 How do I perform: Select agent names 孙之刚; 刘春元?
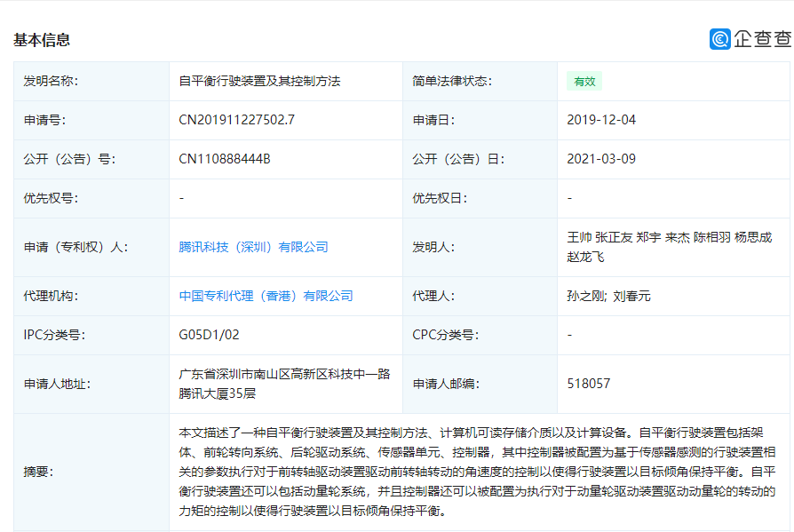click(x=608, y=296)
